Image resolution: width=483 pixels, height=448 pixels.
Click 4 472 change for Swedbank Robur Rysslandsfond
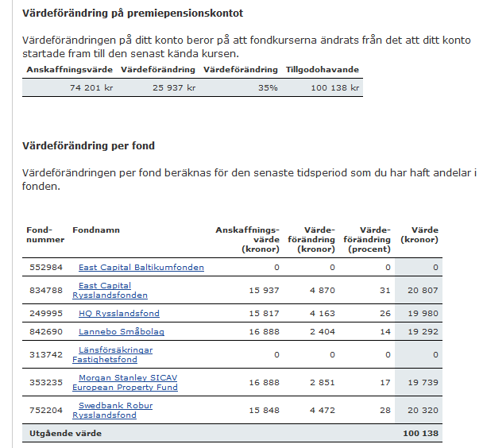(x=323, y=410)
